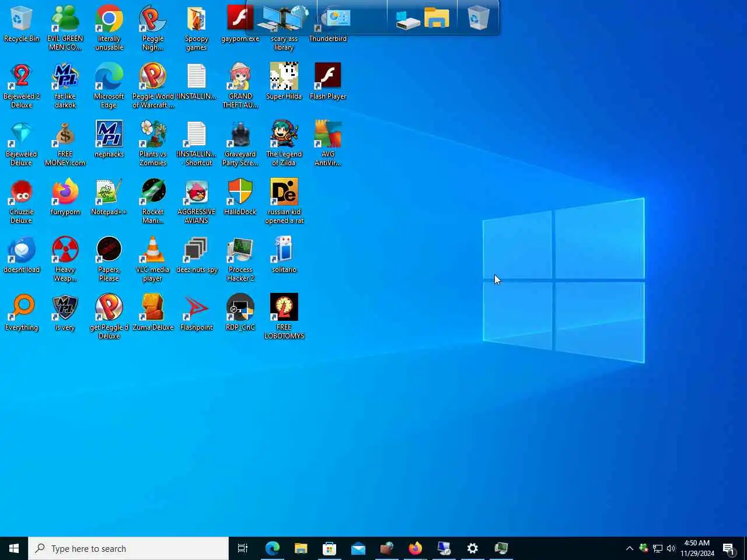
Task: Select the '!INSTALLIN... - Shortcut' file icon
Action: tap(197, 143)
